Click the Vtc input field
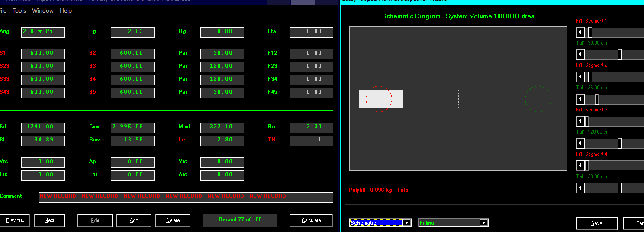This screenshot has height=232, width=644. coord(222,162)
